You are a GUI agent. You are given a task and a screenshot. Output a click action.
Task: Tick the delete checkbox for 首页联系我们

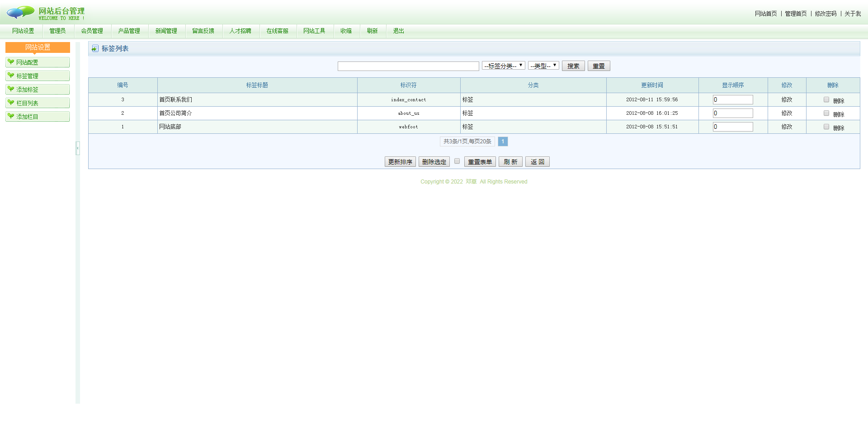click(826, 99)
